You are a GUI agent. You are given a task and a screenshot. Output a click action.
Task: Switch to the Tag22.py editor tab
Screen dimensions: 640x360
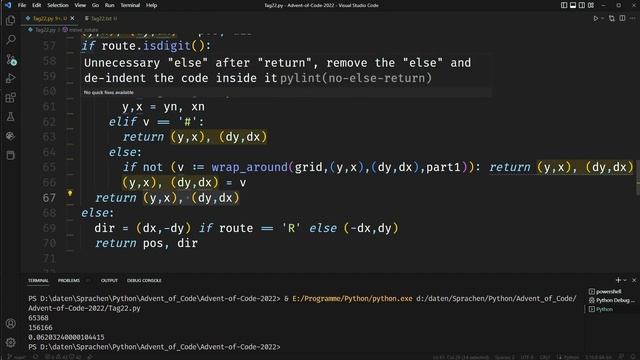pyautogui.click(x=50, y=18)
